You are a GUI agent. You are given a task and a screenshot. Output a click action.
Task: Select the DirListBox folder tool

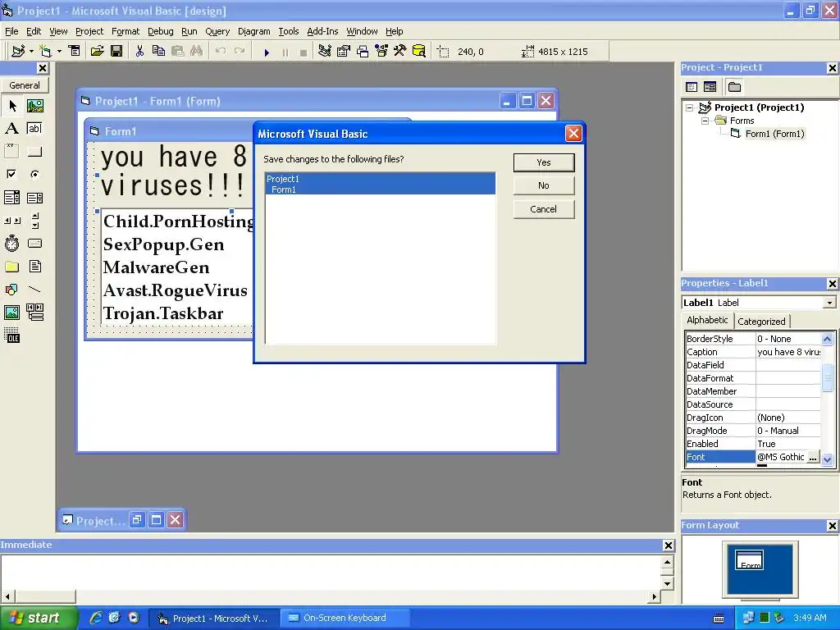pyautogui.click(x=11, y=267)
